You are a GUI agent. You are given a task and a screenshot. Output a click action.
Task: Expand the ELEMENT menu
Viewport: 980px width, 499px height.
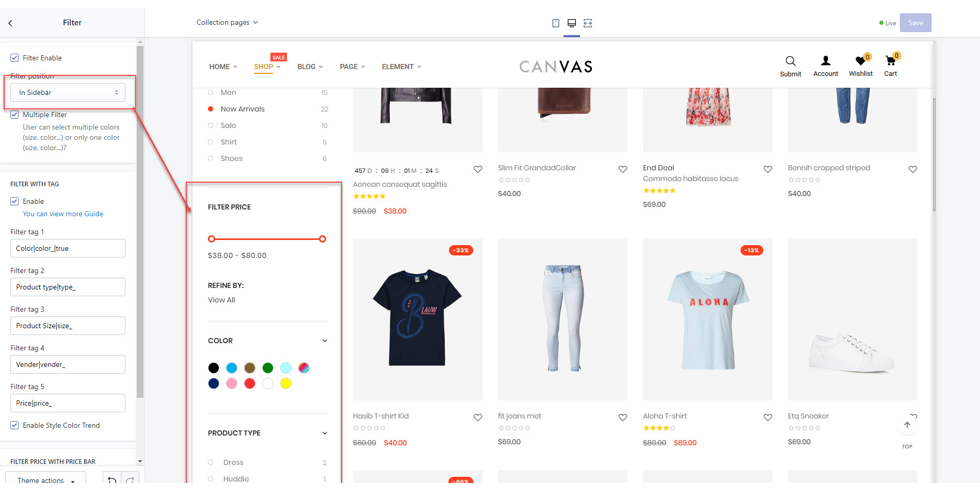click(x=401, y=67)
